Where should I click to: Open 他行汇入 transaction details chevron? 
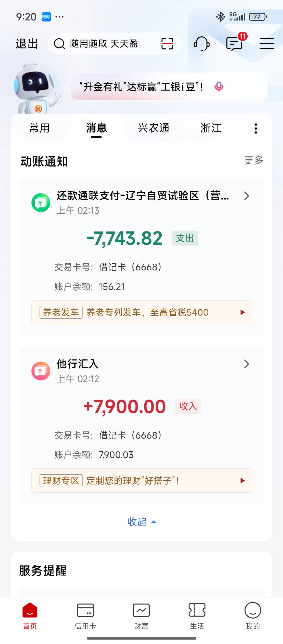(246, 364)
